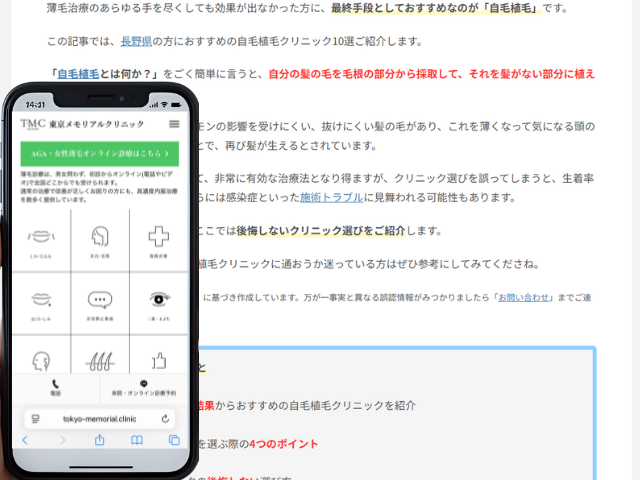Tap Safari back arrow

coord(25,440)
